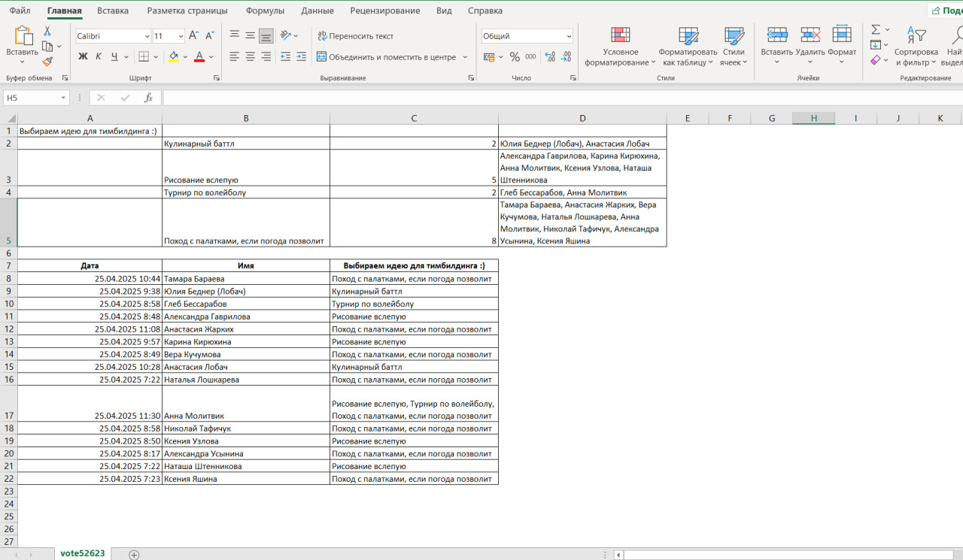Image resolution: width=963 pixels, height=560 pixels.
Task: Toggle Wrap Text (Переносить текст)
Action: pyautogui.click(x=355, y=35)
